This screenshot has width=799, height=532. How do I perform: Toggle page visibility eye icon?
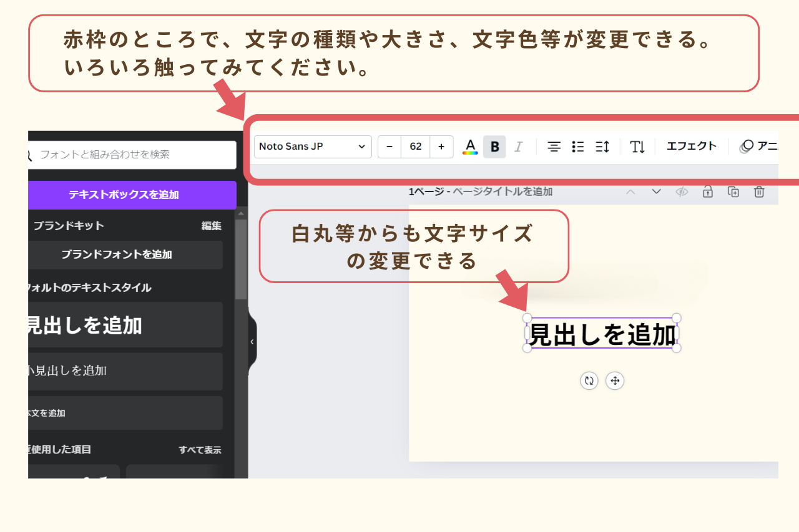(x=682, y=191)
